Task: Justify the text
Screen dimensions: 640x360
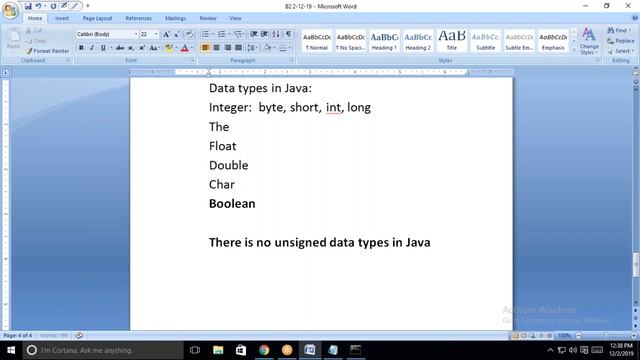Action: click(x=238, y=48)
